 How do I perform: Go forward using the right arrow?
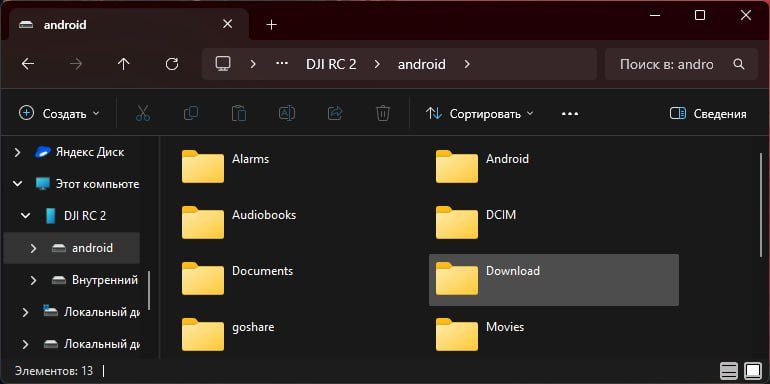click(x=76, y=64)
